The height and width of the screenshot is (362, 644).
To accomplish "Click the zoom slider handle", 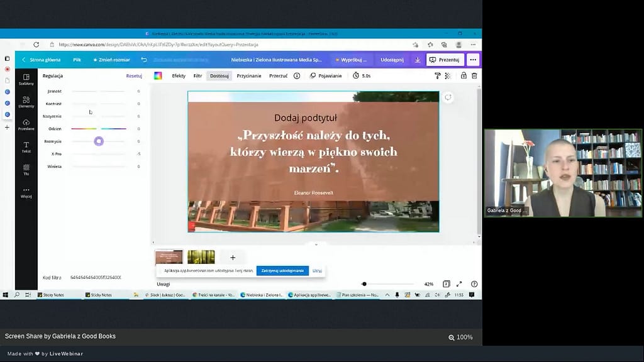I will point(364,283).
